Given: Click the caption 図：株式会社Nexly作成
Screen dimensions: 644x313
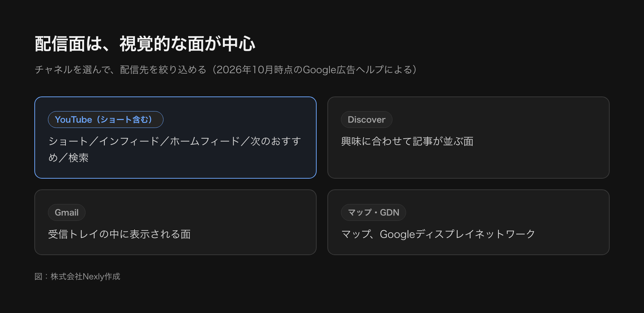Looking at the screenshot, I should [77, 276].
